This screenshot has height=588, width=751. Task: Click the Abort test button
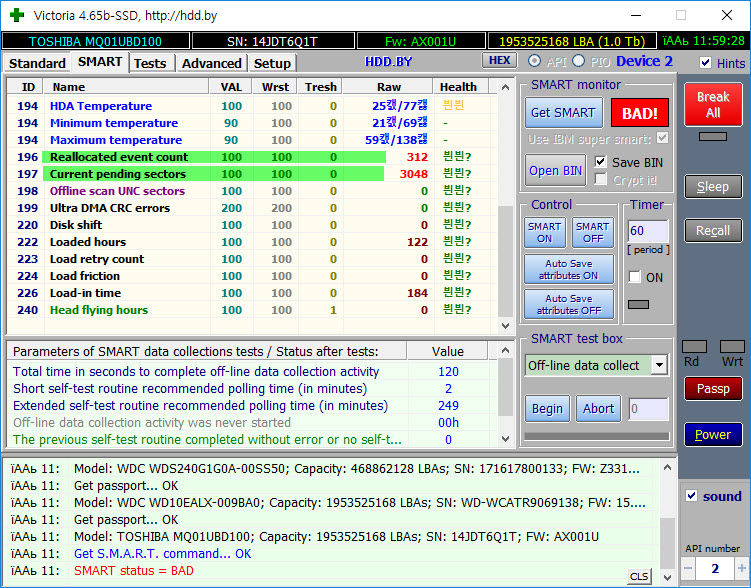coord(598,408)
